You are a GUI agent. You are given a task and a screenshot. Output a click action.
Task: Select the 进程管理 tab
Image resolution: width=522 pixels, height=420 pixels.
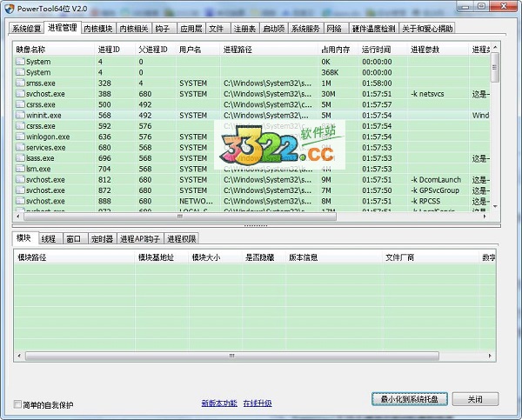pyautogui.click(x=63, y=28)
